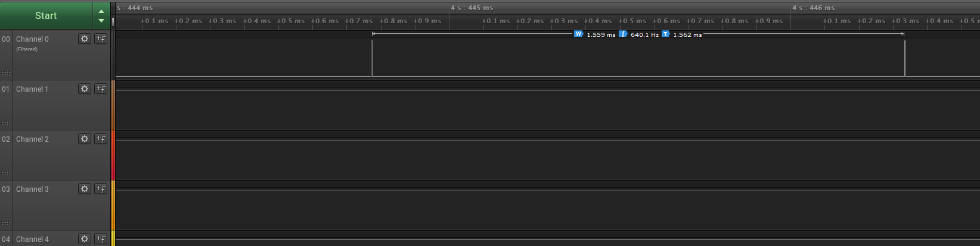The image size is (980, 246).
Task: Toggle the width W measurement badge
Action: coord(578,34)
